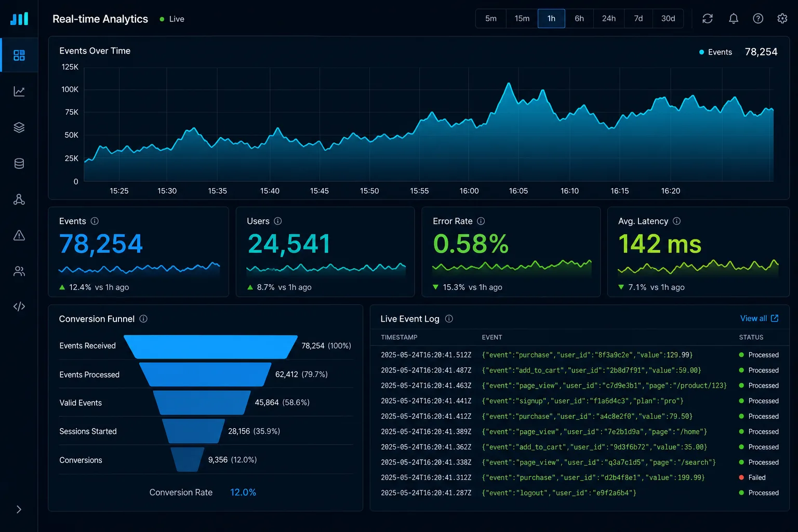Click the STATUS column header
Screen dimensions: 798x532
(x=751, y=337)
